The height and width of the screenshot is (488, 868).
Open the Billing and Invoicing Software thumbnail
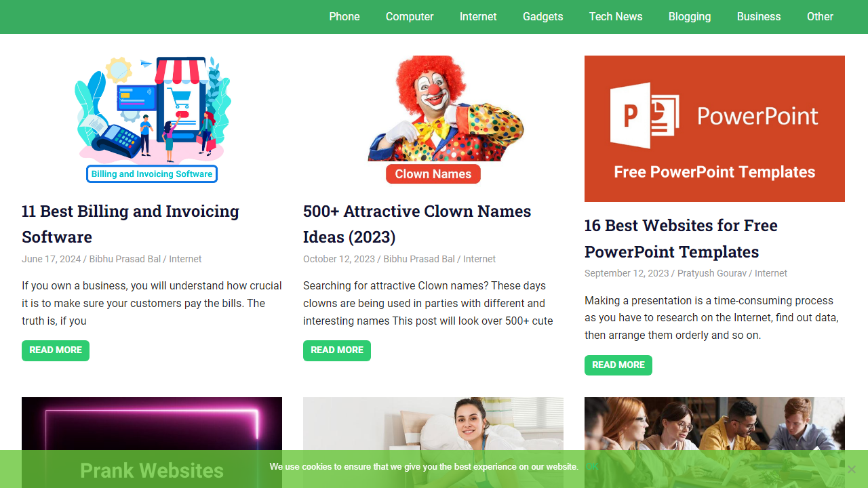click(x=152, y=119)
